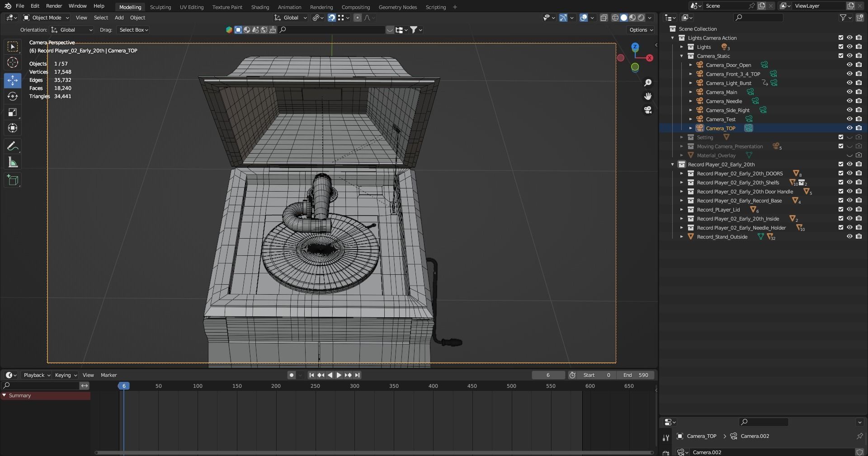
Task: Open the File menu
Action: click(20, 6)
